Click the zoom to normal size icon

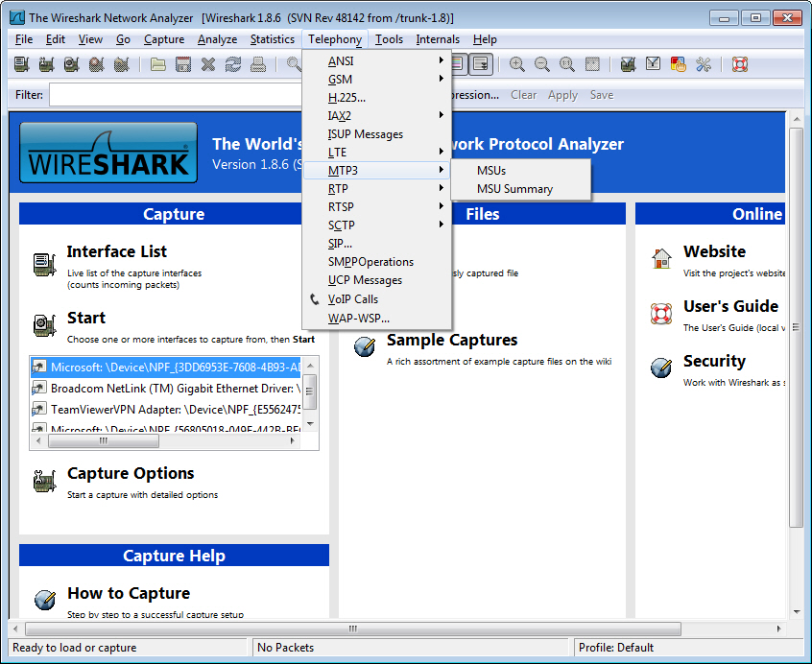(567, 64)
